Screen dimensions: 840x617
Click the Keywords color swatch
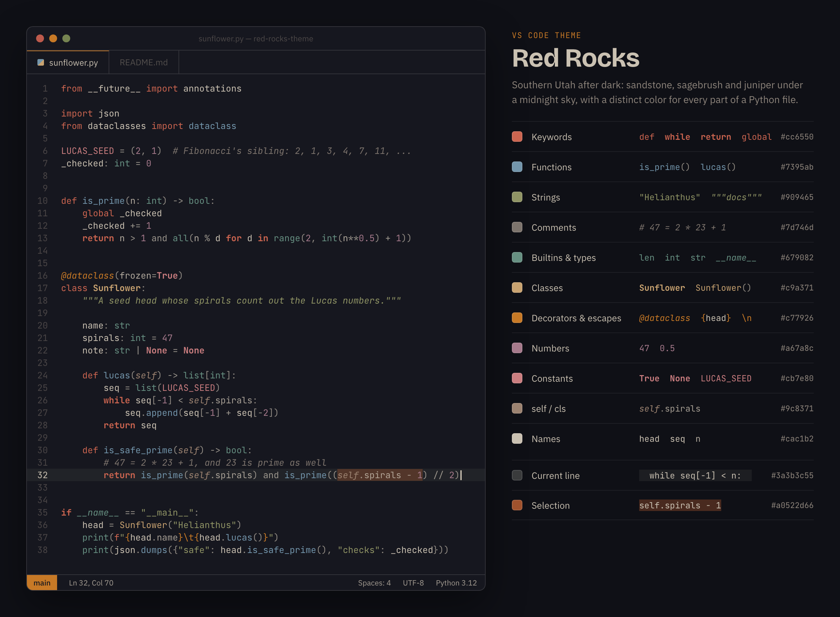517,137
